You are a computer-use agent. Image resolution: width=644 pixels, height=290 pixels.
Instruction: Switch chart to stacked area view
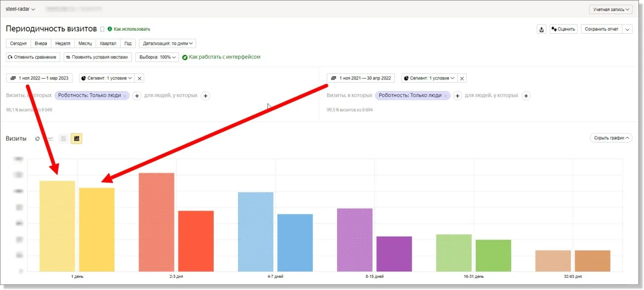click(63, 138)
